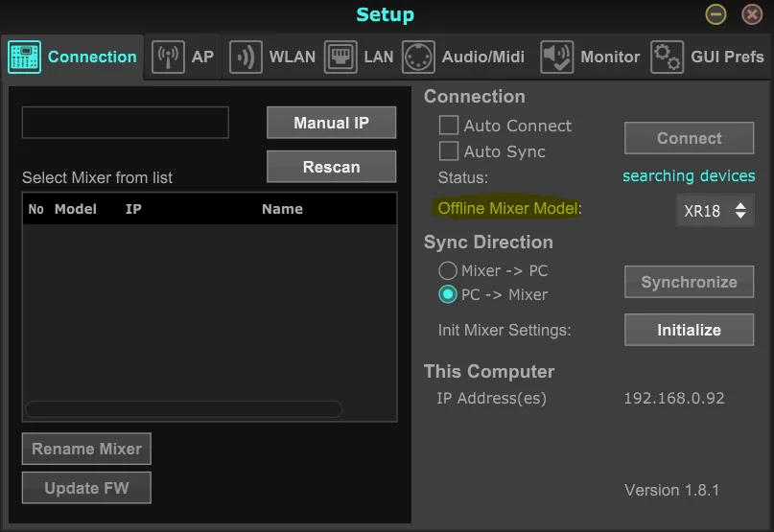Click the IP address input field

[x=126, y=123]
